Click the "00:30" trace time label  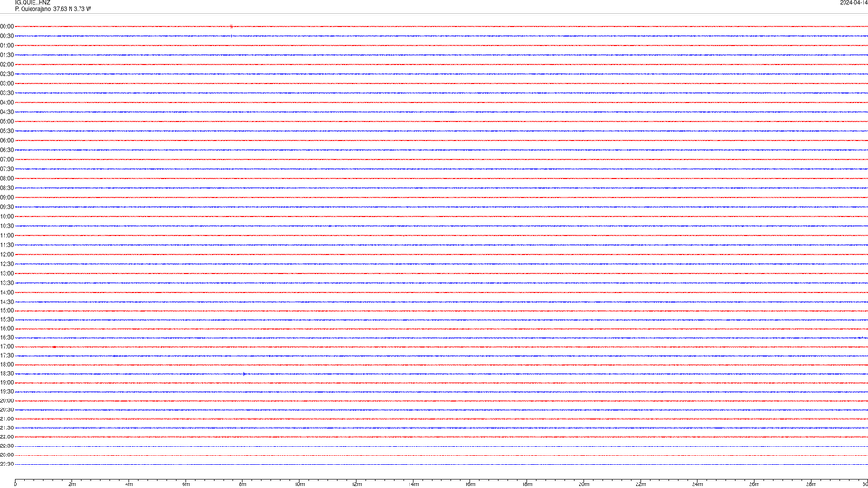point(6,36)
